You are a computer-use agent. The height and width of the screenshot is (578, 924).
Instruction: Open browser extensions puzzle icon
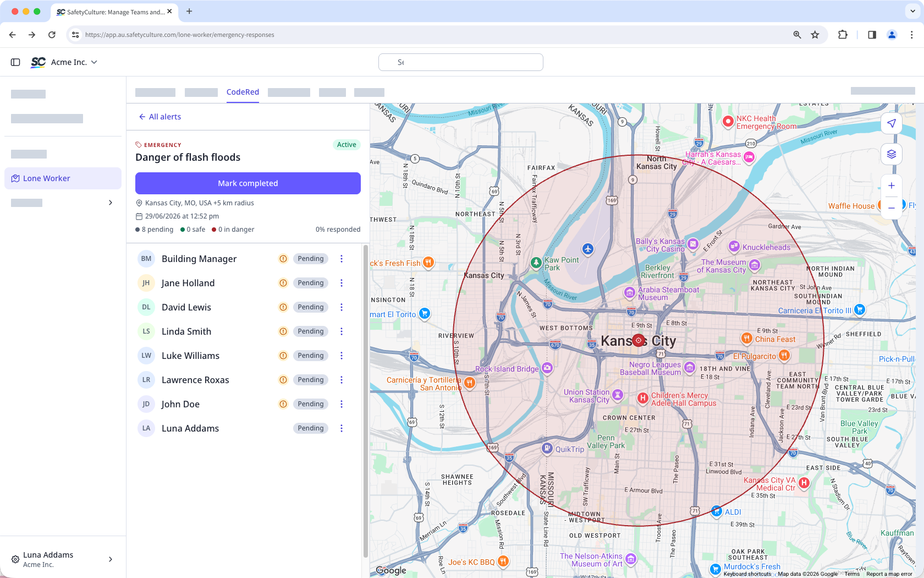pos(843,35)
